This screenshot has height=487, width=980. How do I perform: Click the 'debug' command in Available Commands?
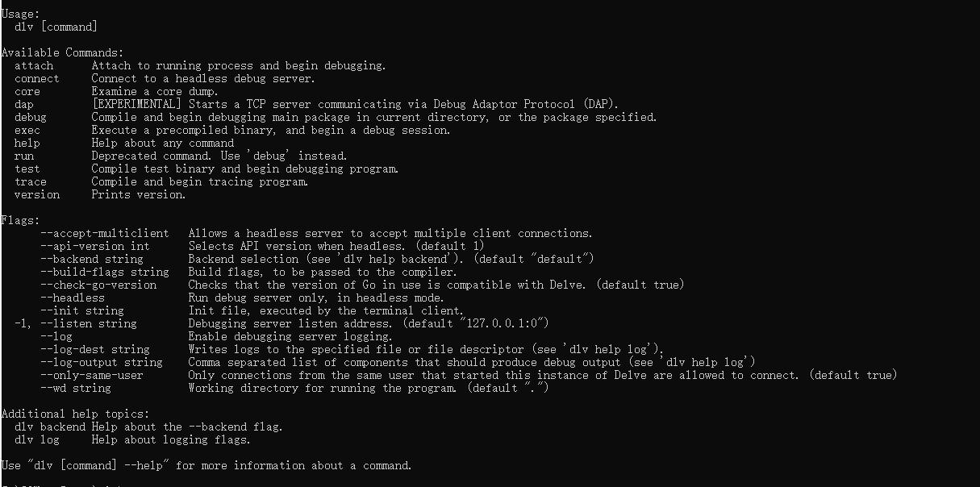click(x=31, y=117)
